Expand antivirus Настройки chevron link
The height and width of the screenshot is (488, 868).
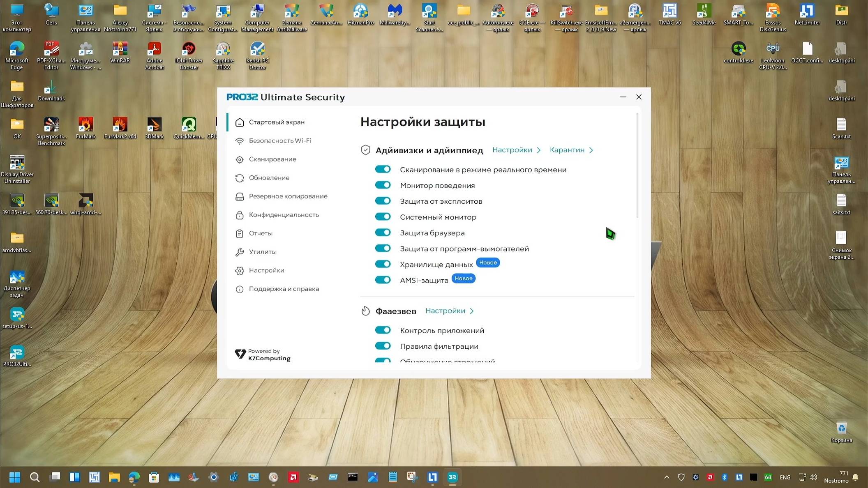pyautogui.click(x=538, y=150)
